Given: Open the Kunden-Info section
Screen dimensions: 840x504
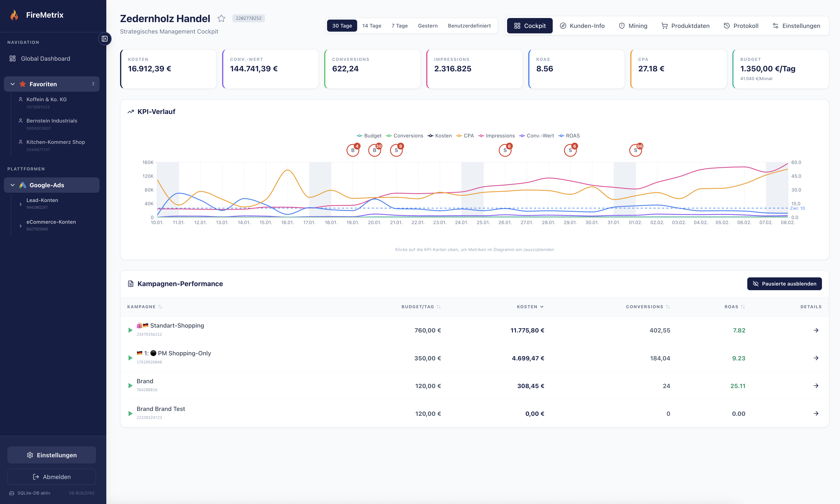Looking at the screenshot, I should coord(582,25).
